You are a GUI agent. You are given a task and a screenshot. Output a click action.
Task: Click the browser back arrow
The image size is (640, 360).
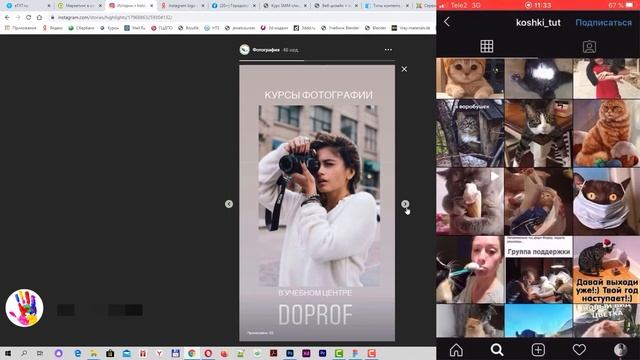tap(7, 17)
